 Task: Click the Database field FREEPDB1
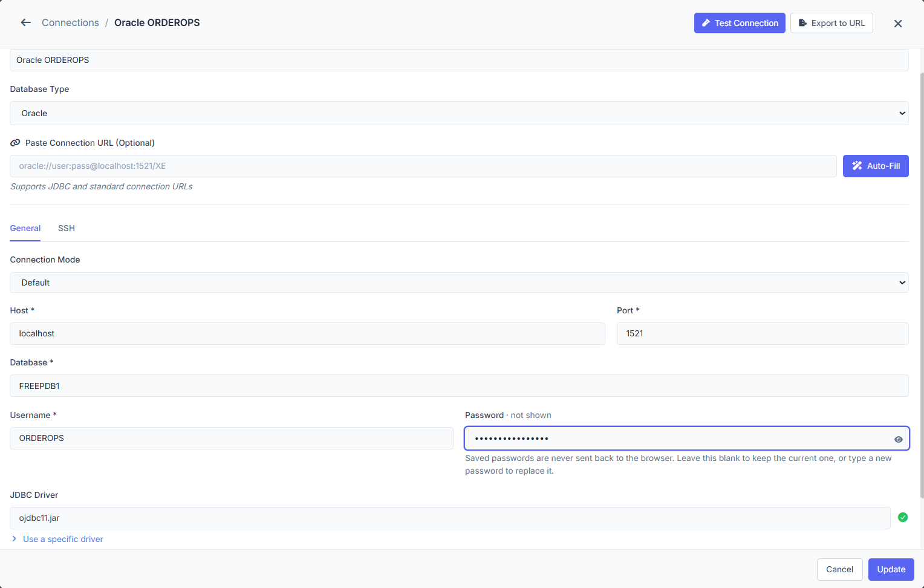[459, 386]
